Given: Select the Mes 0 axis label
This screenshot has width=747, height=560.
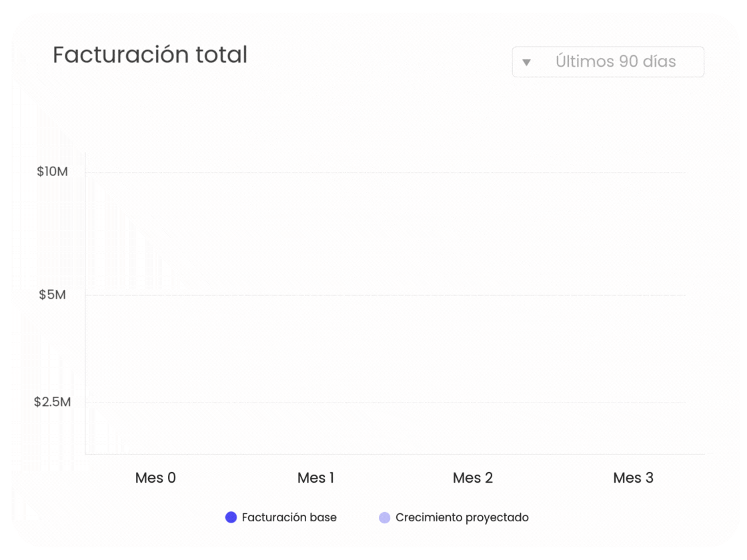Looking at the screenshot, I should 155,478.
